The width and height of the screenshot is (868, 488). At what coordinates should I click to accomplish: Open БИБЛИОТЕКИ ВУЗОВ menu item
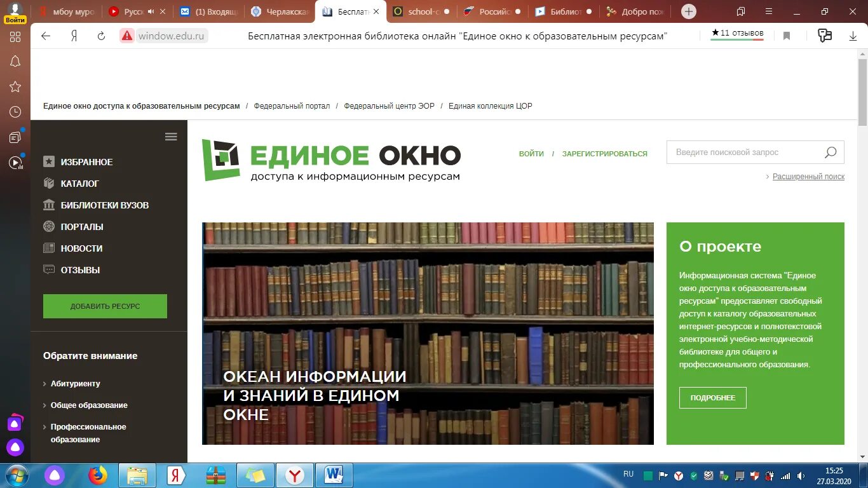(105, 205)
